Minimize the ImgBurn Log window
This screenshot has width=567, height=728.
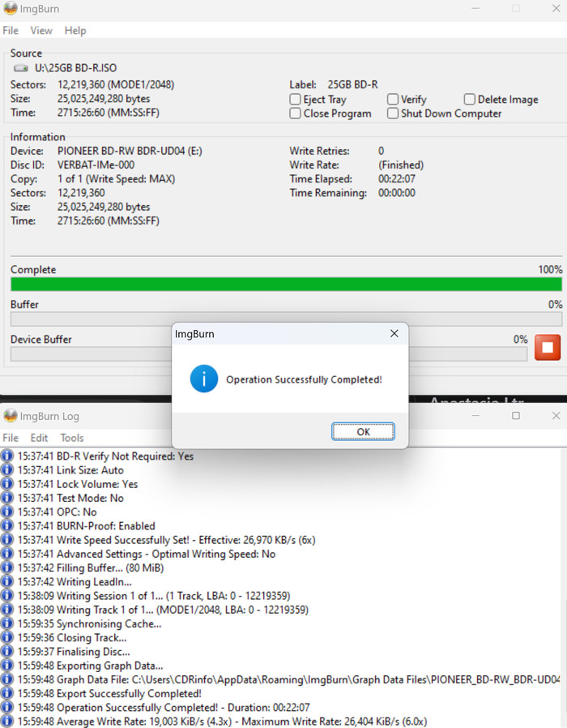[x=475, y=416]
